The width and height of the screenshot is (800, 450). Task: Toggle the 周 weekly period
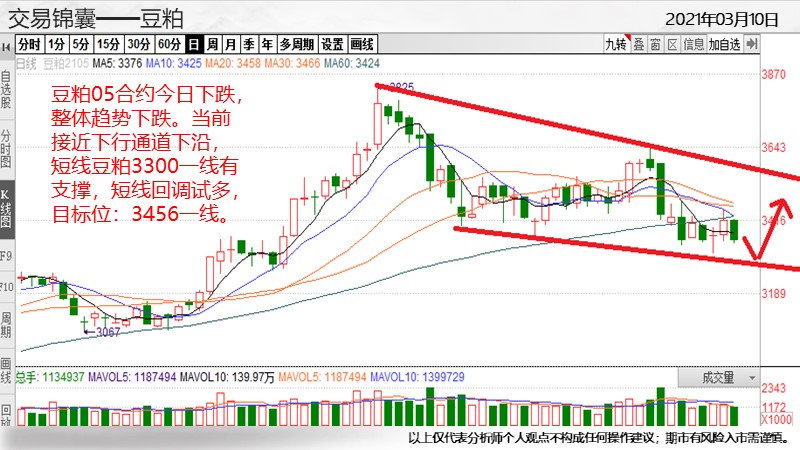pyautogui.click(x=212, y=44)
